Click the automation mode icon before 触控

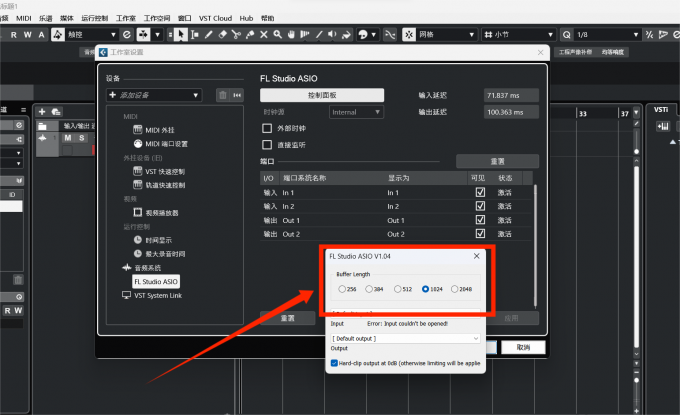point(58,34)
